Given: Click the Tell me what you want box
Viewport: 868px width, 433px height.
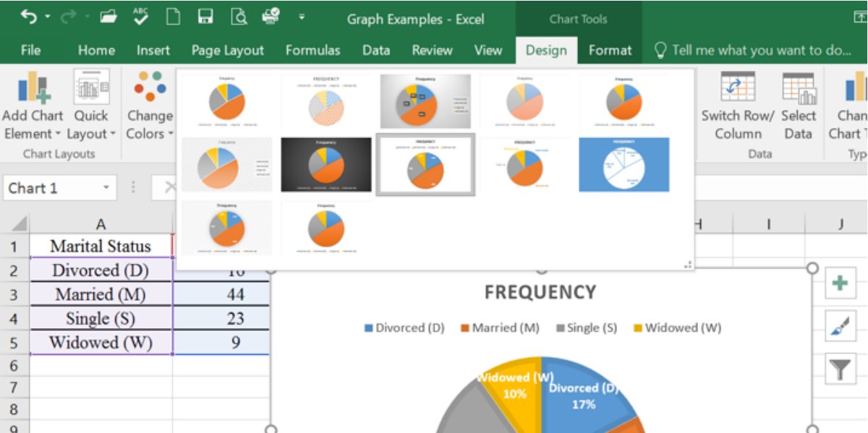Looking at the screenshot, I should pyautogui.click(x=752, y=50).
